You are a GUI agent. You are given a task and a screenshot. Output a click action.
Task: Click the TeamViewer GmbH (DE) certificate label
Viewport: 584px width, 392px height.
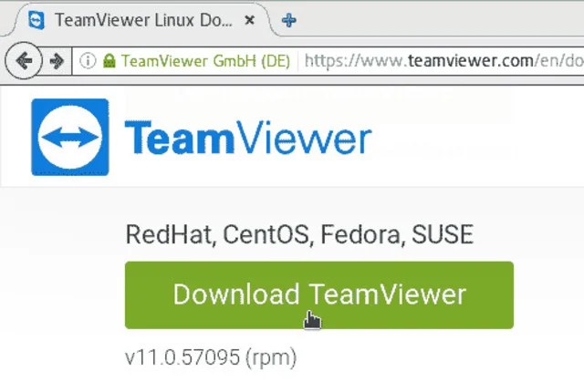pyautogui.click(x=205, y=61)
